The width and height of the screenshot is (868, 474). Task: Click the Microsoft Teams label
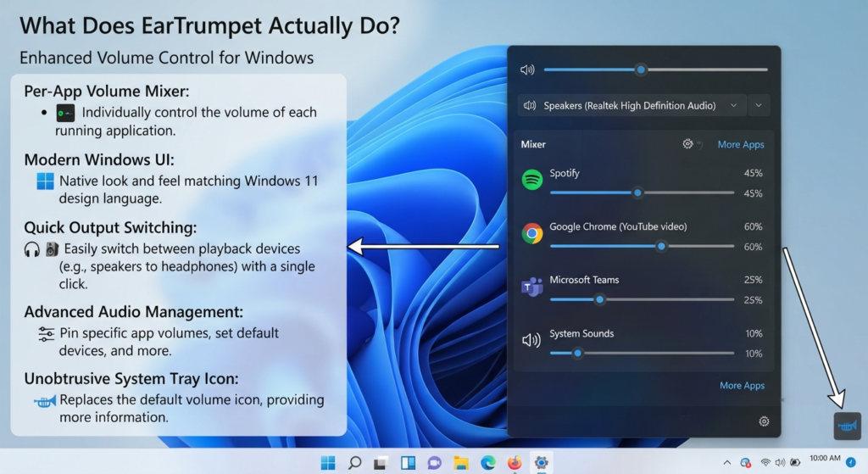tap(584, 280)
